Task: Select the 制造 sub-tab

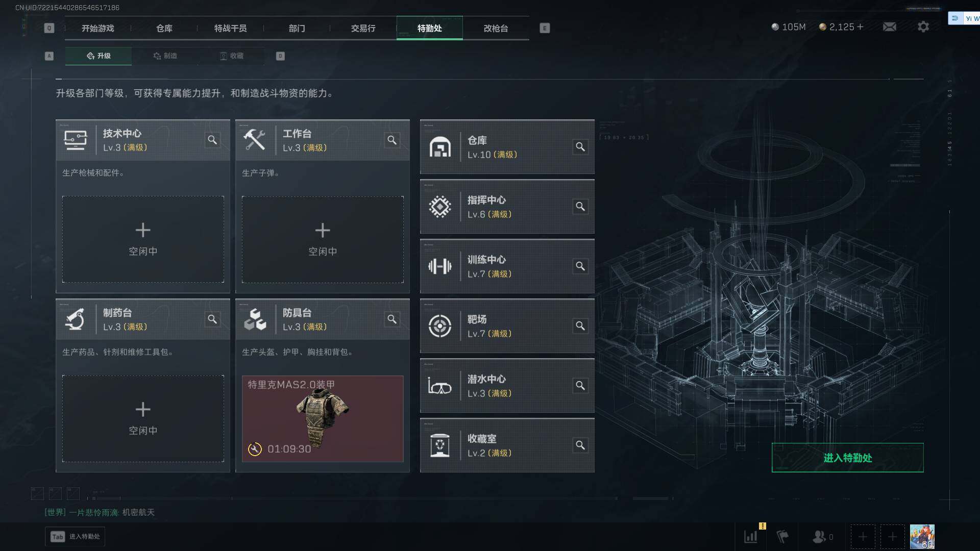Action: click(165, 56)
